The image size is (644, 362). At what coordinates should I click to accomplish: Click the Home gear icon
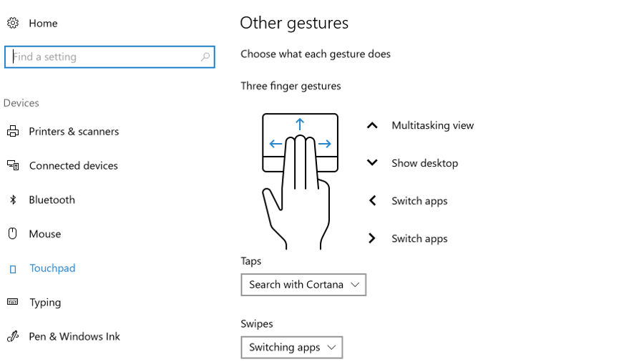click(x=13, y=23)
